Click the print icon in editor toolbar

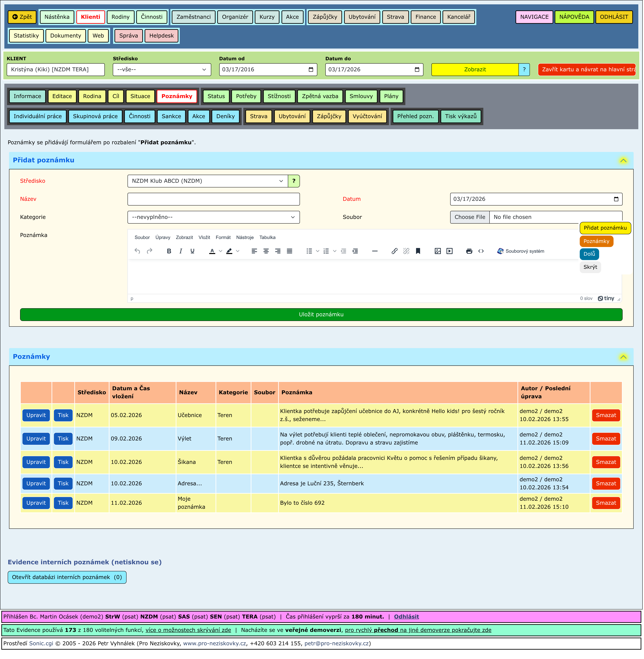469,251
